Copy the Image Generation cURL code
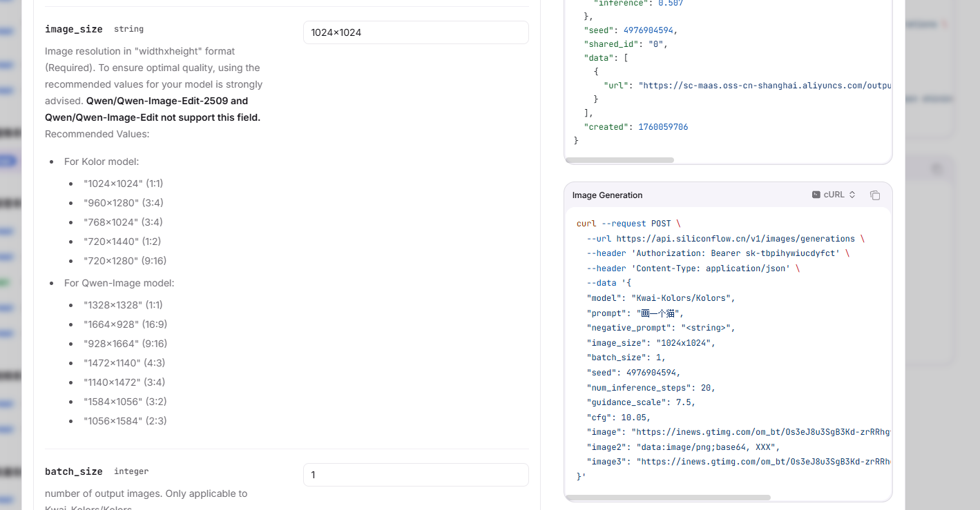The image size is (980, 510). [x=875, y=195]
